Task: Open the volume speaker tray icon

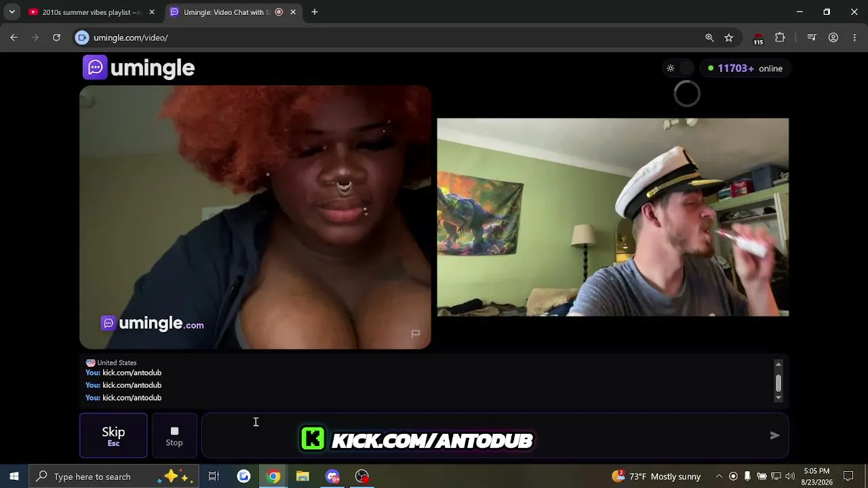Action: pyautogui.click(x=790, y=476)
